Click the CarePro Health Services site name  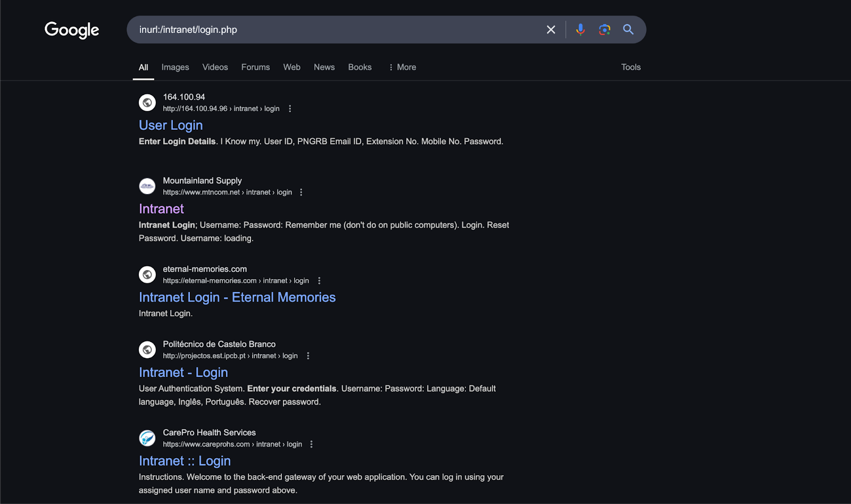209,433
